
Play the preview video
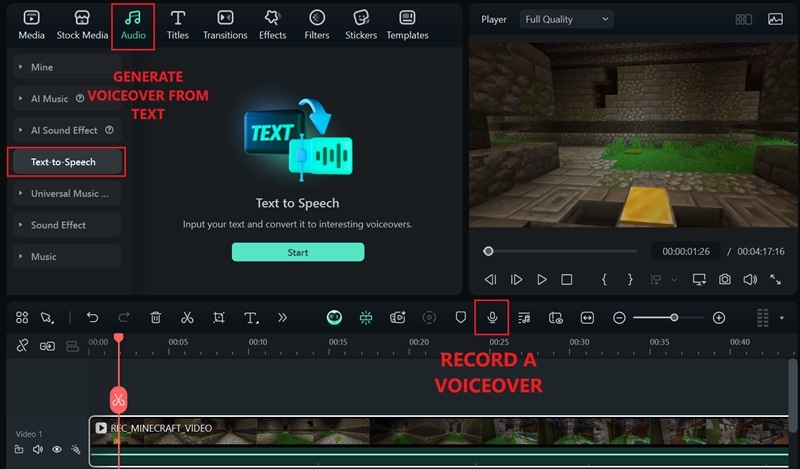click(x=542, y=280)
